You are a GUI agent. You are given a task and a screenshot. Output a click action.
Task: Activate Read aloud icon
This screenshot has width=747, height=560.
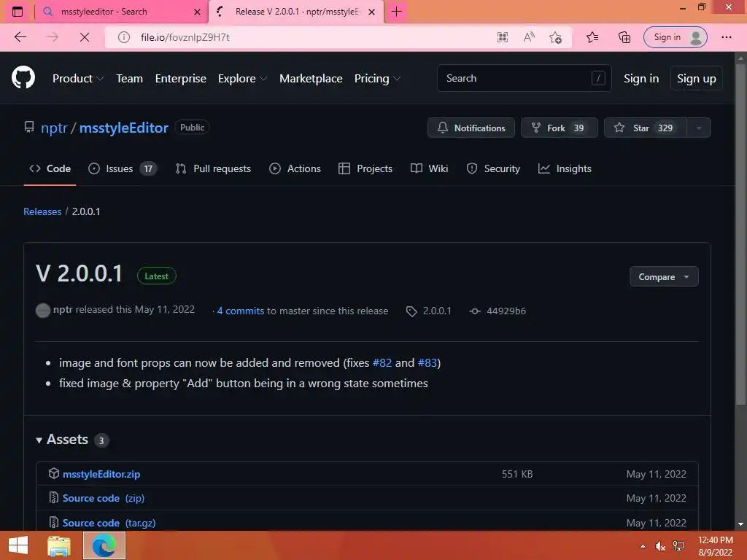click(x=529, y=37)
